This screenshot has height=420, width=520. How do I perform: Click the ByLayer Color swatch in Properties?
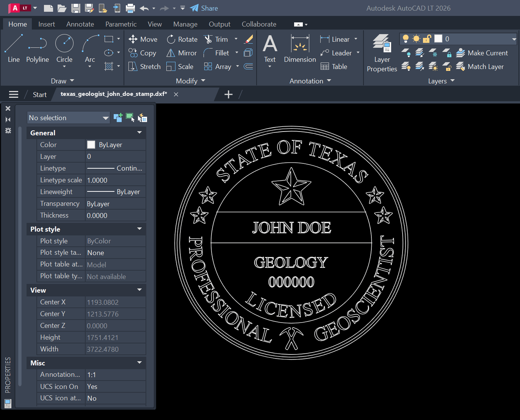91,144
